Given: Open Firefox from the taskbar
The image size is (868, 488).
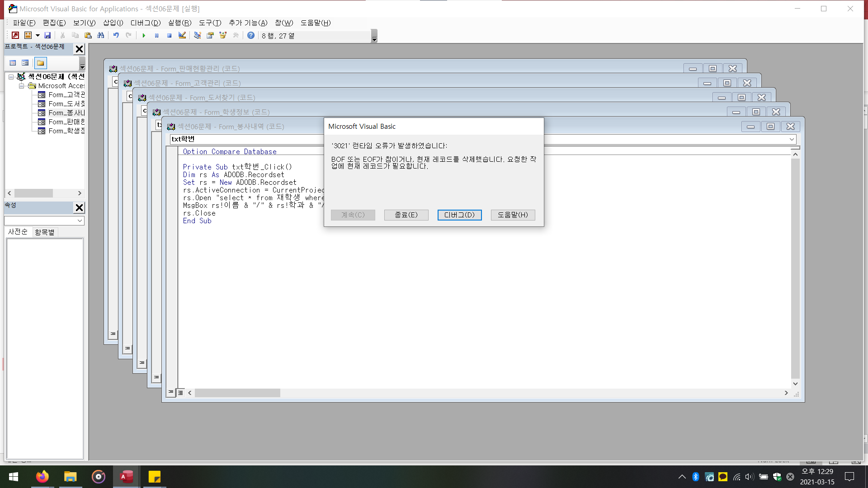Looking at the screenshot, I should (x=42, y=477).
